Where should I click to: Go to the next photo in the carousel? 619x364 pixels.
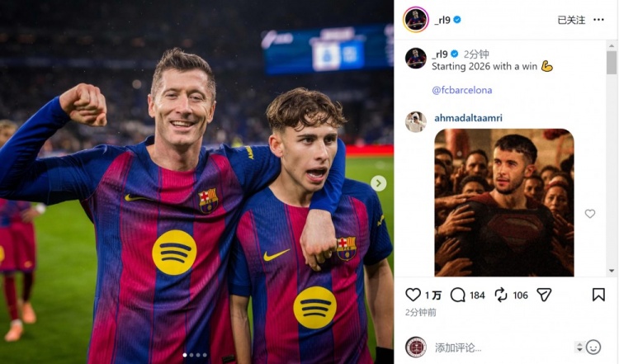coord(378,183)
